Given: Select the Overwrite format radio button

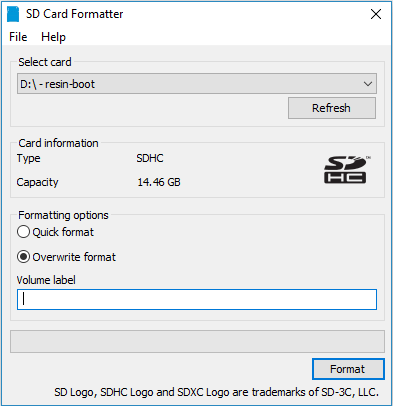Looking at the screenshot, I should pos(23,257).
